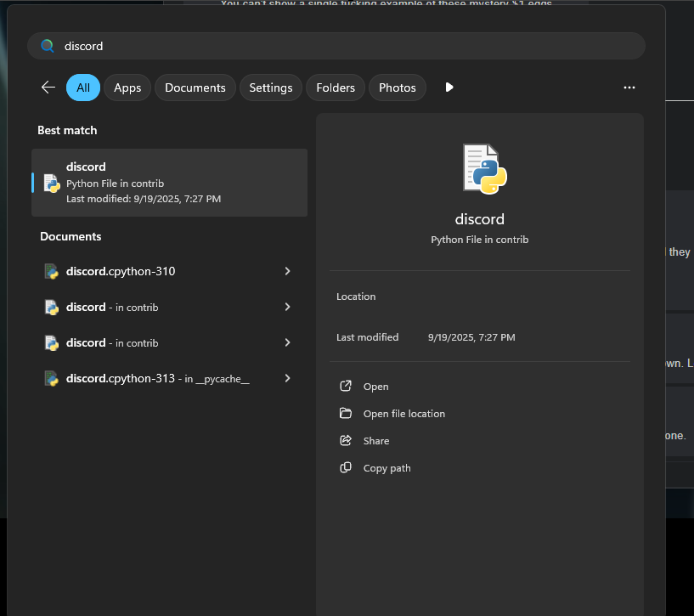The image size is (694, 616).
Task: Expand the discord.cpython-310 result chevron
Action: [x=287, y=271]
